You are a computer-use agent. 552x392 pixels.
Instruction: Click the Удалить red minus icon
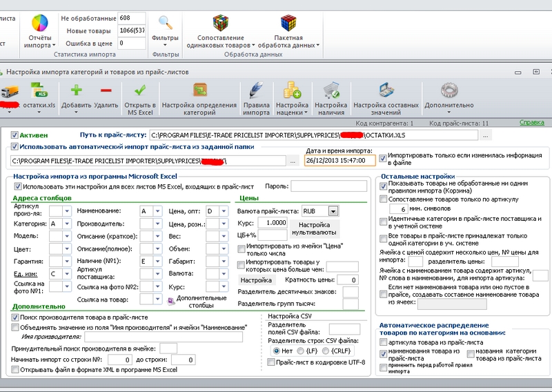[x=106, y=90]
